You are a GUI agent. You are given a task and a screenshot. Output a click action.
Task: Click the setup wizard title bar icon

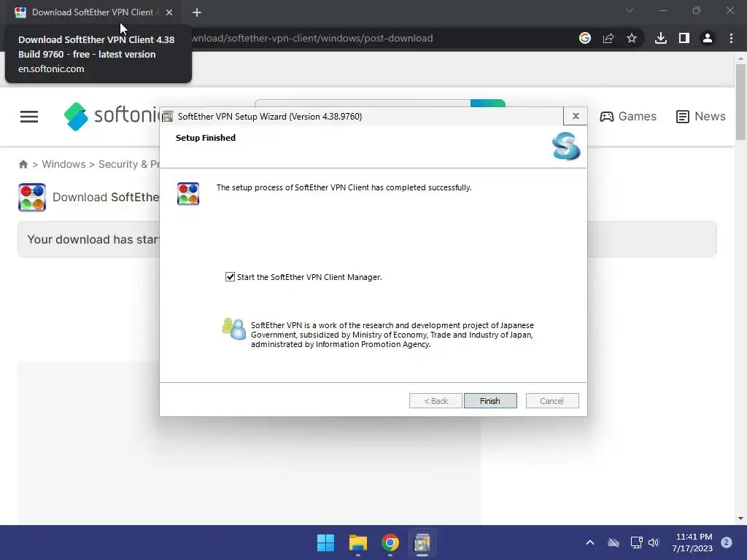tap(168, 117)
